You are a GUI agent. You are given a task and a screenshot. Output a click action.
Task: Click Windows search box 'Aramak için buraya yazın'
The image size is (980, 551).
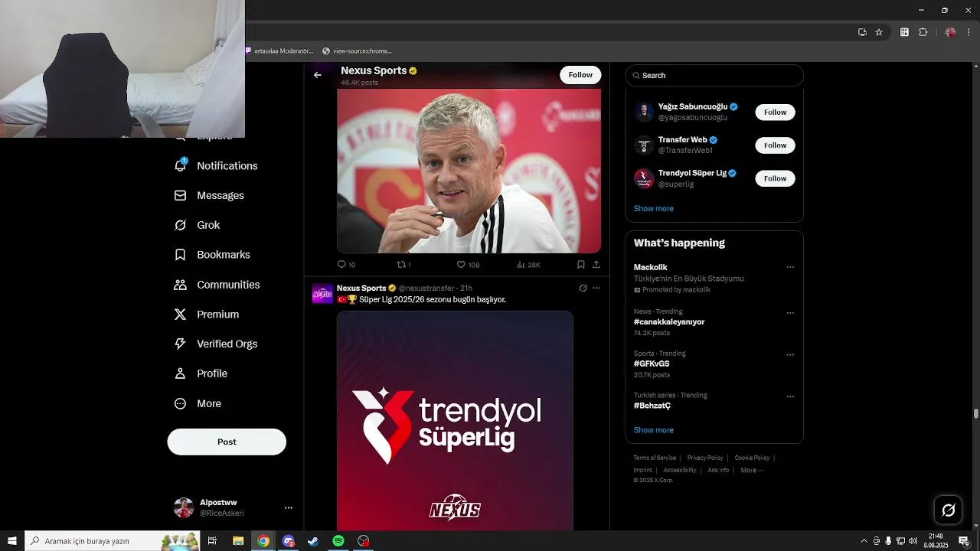[x=113, y=541]
